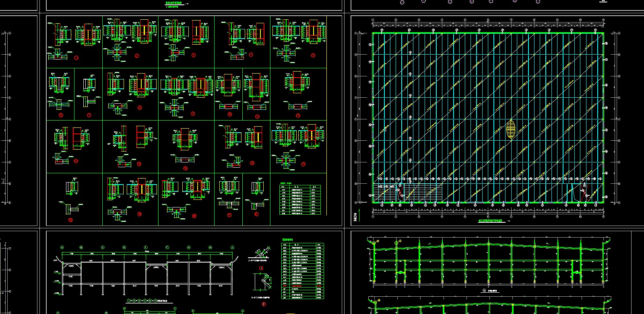Select red node marker 10 in connection details
The image size is (644, 314).
(x=229, y=115)
